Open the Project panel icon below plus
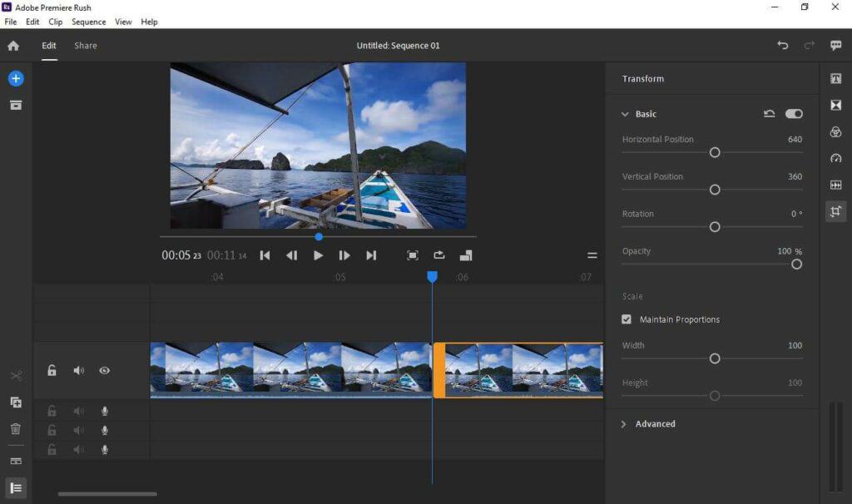This screenshot has width=852, height=504. (x=16, y=106)
